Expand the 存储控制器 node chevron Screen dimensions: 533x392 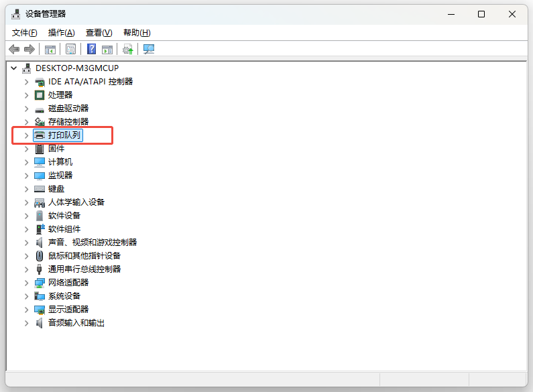click(x=27, y=122)
